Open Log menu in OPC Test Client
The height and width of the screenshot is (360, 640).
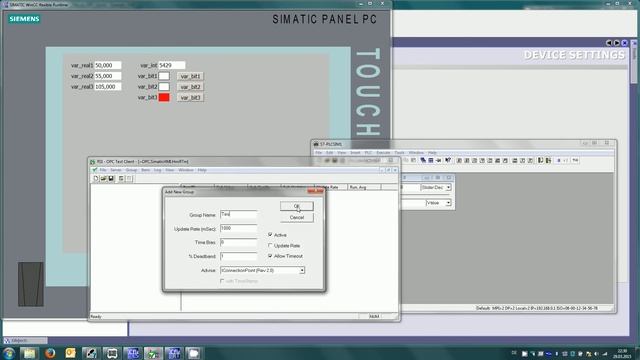(158, 170)
